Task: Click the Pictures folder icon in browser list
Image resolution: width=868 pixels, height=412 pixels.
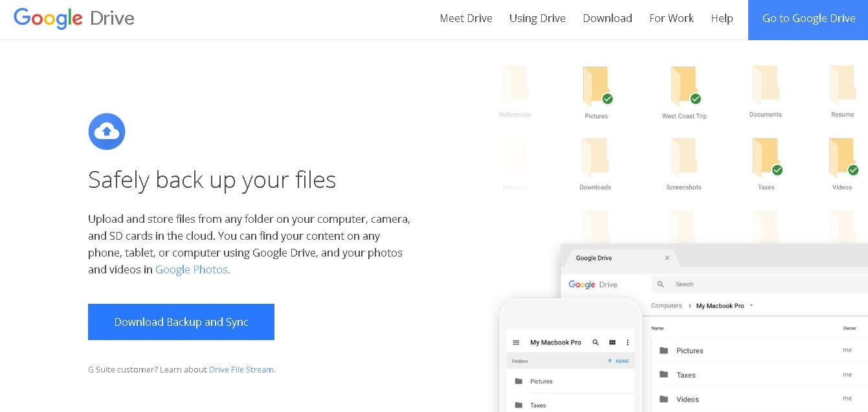Action: [x=663, y=350]
